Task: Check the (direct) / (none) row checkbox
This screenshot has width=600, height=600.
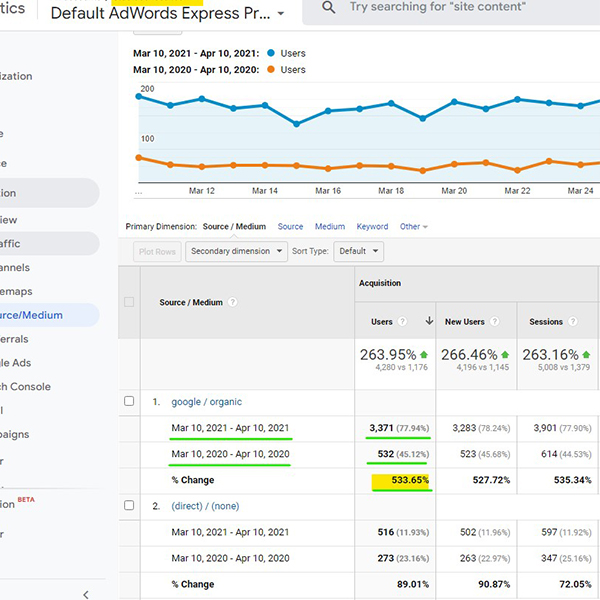Action: 129,505
